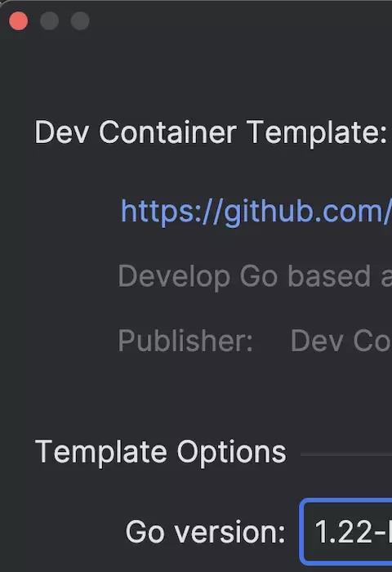The width and height of the screenshot is (392, 572).
Task: Click the Develop Go based description text
Action: coord(255,276)
